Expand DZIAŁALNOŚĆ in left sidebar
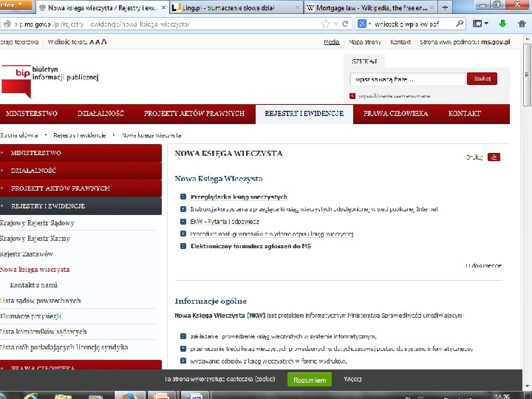 click(x=81, y=171)
